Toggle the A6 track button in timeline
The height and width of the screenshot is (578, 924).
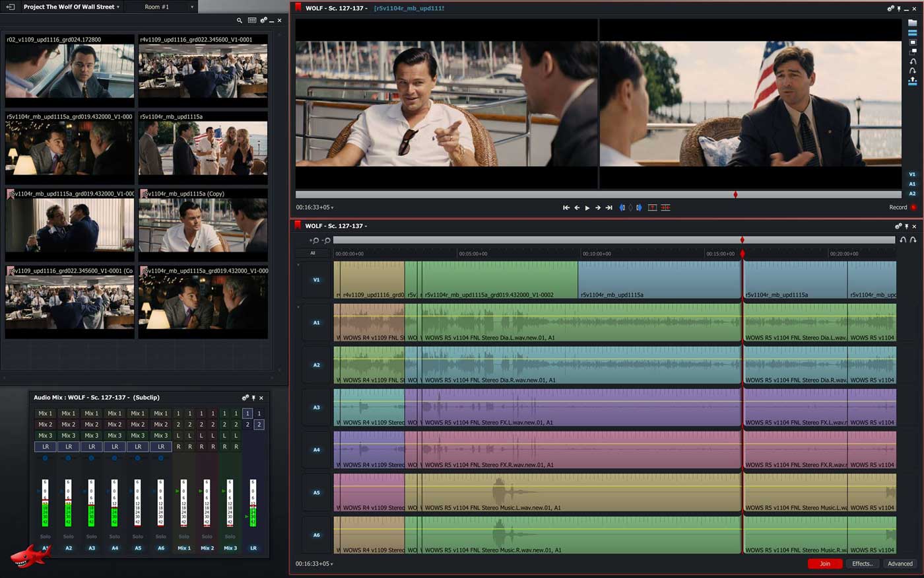click(316, 535)
